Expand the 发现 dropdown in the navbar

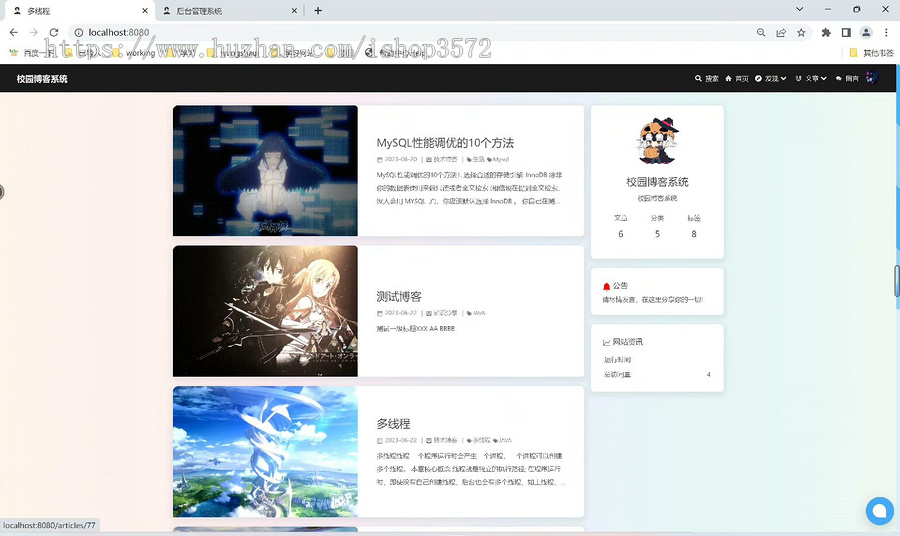771,79
